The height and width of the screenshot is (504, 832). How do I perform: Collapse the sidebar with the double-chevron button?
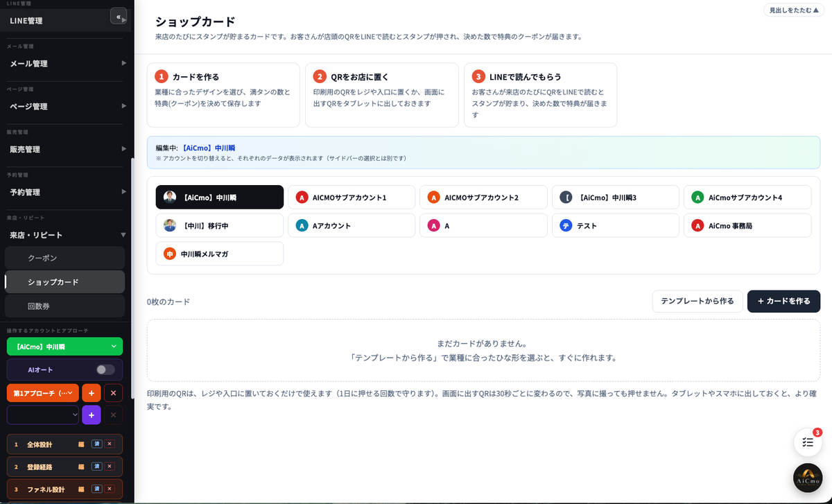coord(119,16)
